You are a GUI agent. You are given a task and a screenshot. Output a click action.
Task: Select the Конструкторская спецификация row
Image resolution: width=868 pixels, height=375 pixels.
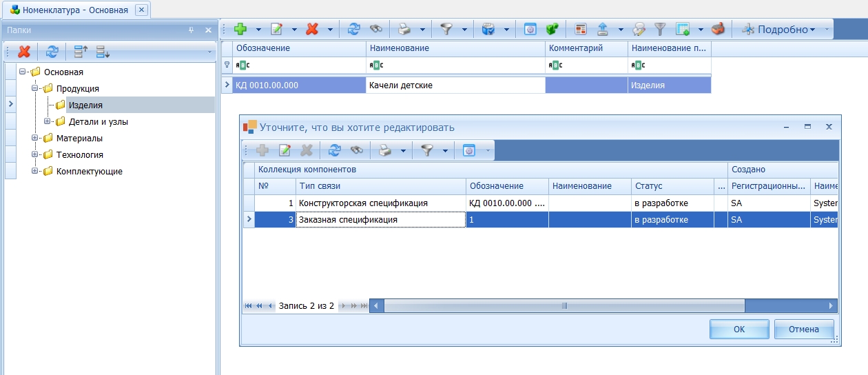[x=546, y=203]
